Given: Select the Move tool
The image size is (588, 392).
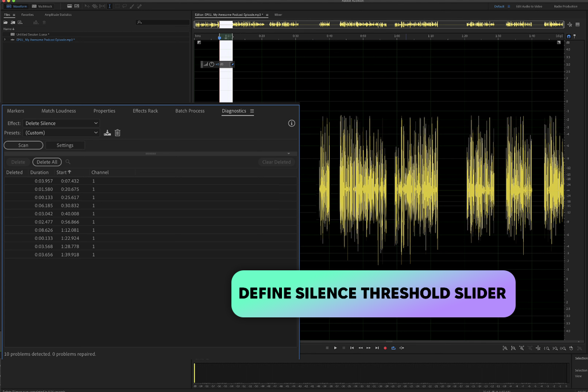Looking at the screenshot, I should pyautogui.click(x=87, y=6).
